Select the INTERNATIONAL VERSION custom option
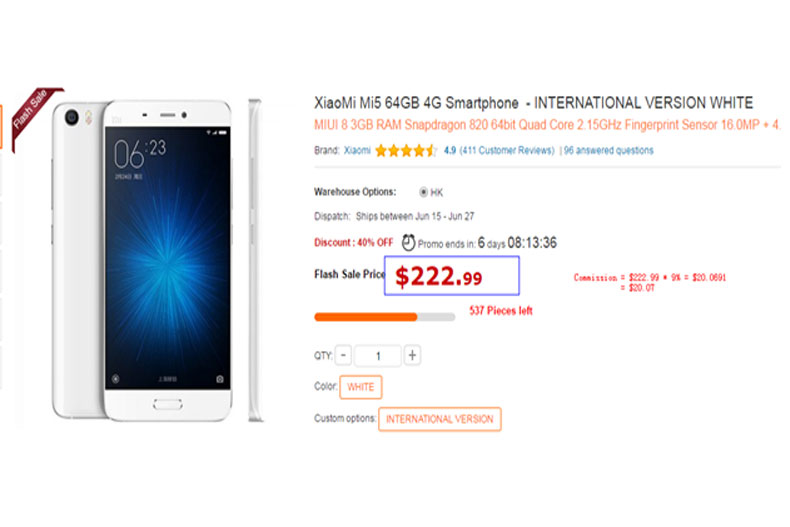 pyautogui.click(x=440, y=419)
